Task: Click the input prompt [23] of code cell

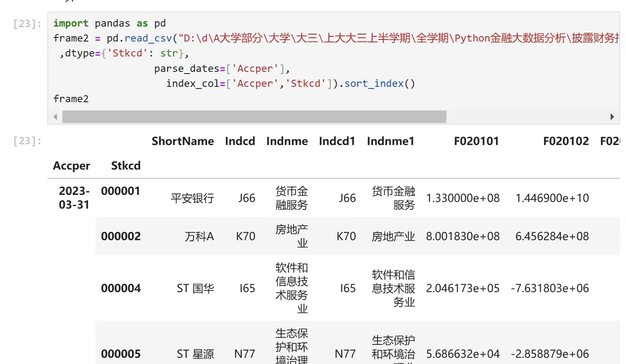Action: (27, 24)
